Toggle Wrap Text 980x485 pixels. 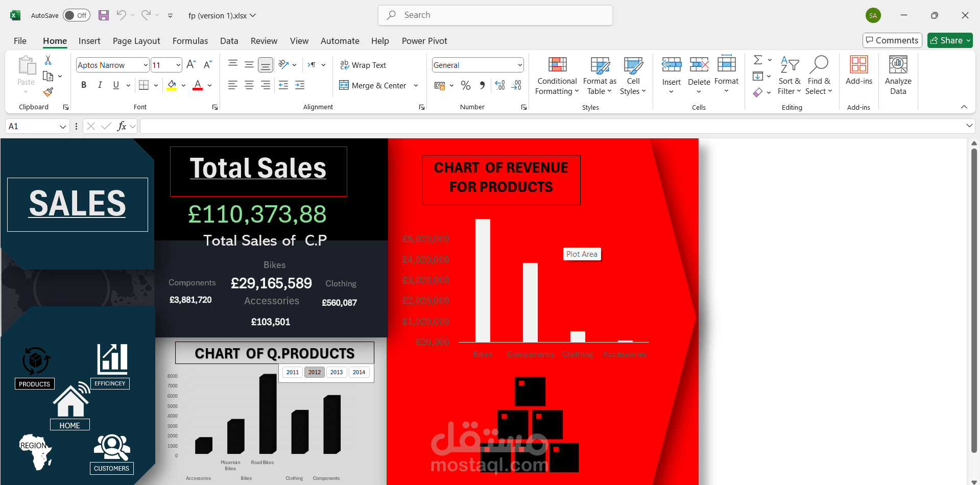363,65
